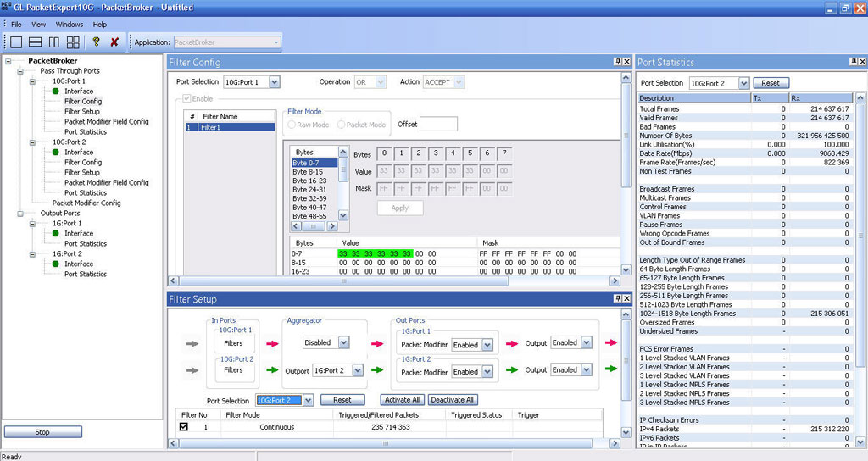The height and width of the screenshot is (461, 868).
Task: Click Reset button in Port Statistics
Action: pyautogui.click(x=771, y=83)
